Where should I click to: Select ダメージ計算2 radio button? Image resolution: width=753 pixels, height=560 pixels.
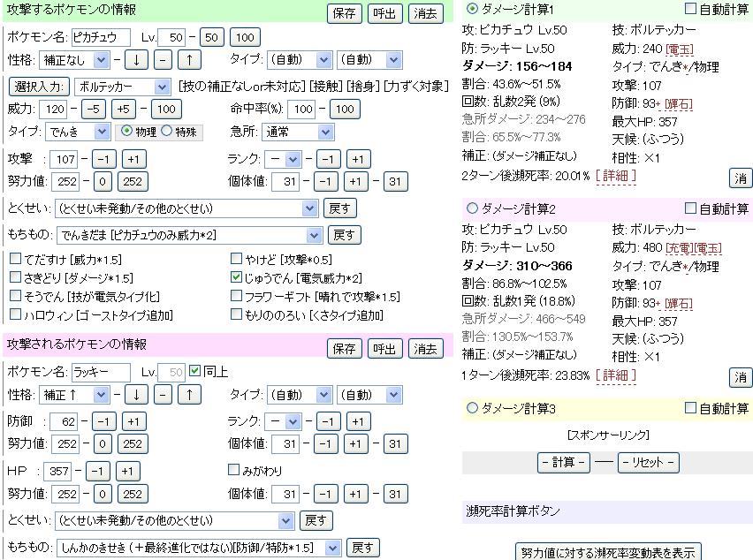coord(473,208)
